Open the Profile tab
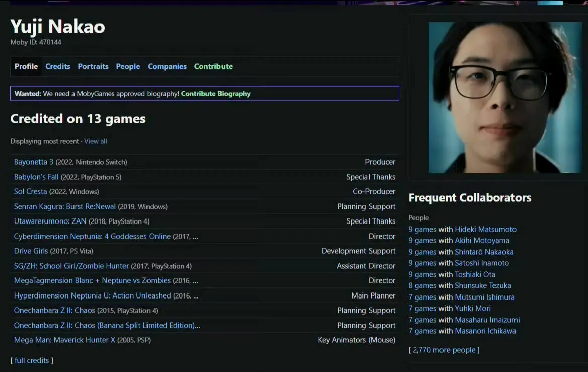The height and width of the screenshot is (372, 588). pyautogui.click(x=26, y=67)
